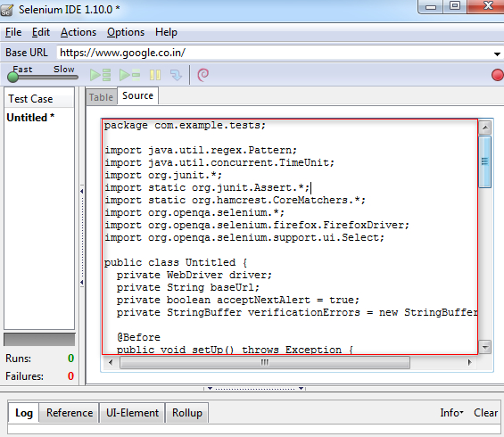
Task: Select the Rollup tab
Action: [x=187, y=413]
